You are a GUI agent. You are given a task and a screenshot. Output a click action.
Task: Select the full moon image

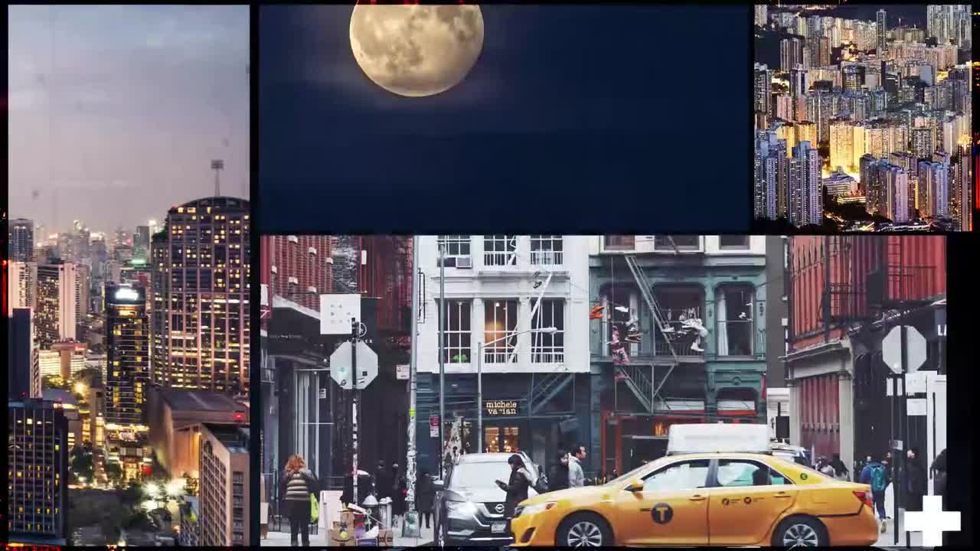click(416, 48)
